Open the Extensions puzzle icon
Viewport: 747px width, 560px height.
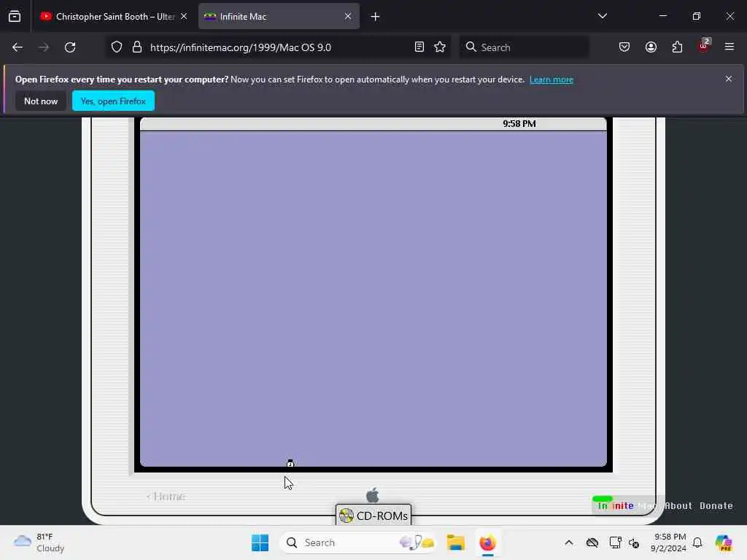[x=677, y=47]
